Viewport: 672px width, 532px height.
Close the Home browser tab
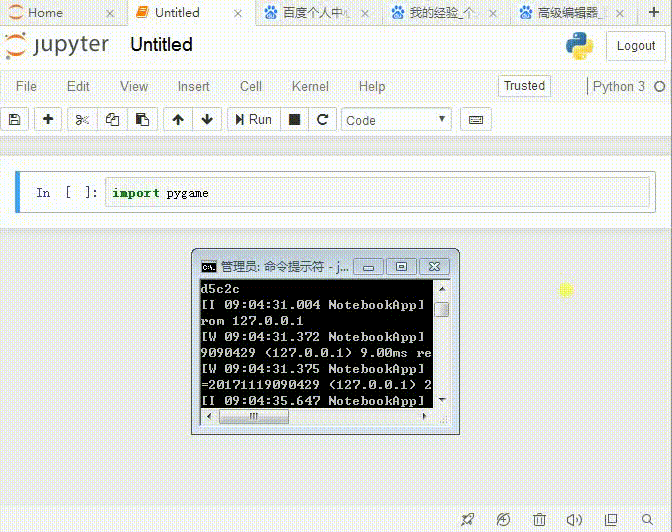click(x=110, y=14)
